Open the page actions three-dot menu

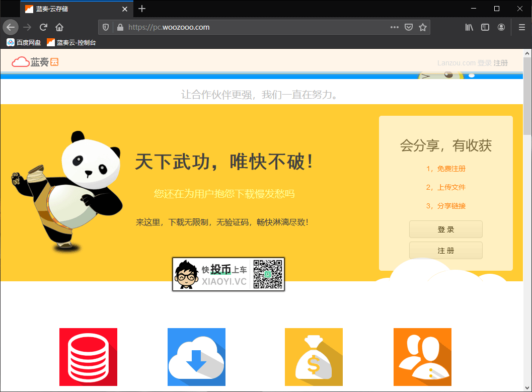[x=394, y=27]
